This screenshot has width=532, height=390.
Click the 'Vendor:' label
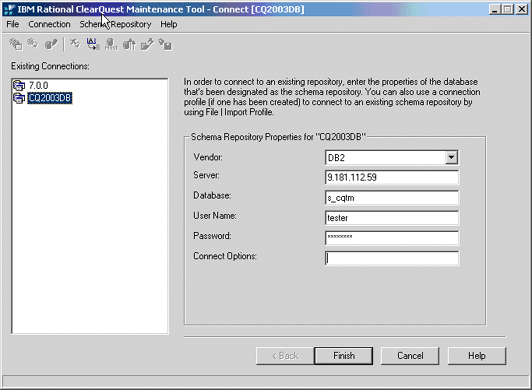point(208,157)
